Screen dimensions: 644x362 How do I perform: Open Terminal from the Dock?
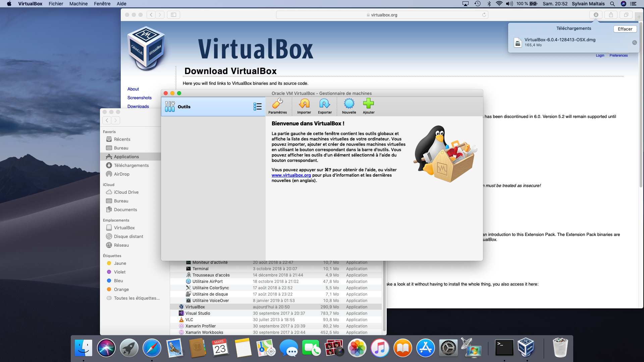(504, 348)
